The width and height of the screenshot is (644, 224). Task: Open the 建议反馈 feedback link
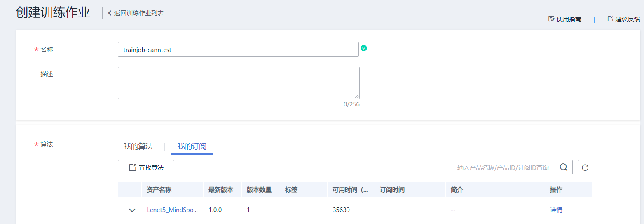click(x=624, y=19)
